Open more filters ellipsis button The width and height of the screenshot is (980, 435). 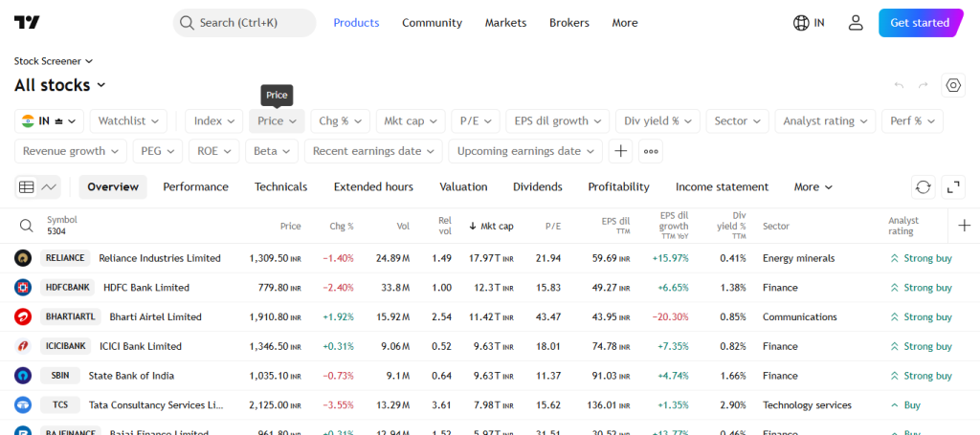click(x=651, y=151)
